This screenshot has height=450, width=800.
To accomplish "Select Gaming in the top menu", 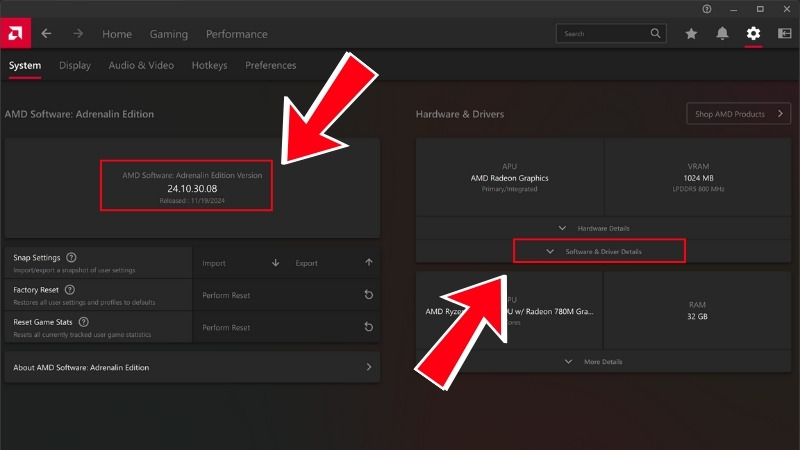I will coord(169,34).
